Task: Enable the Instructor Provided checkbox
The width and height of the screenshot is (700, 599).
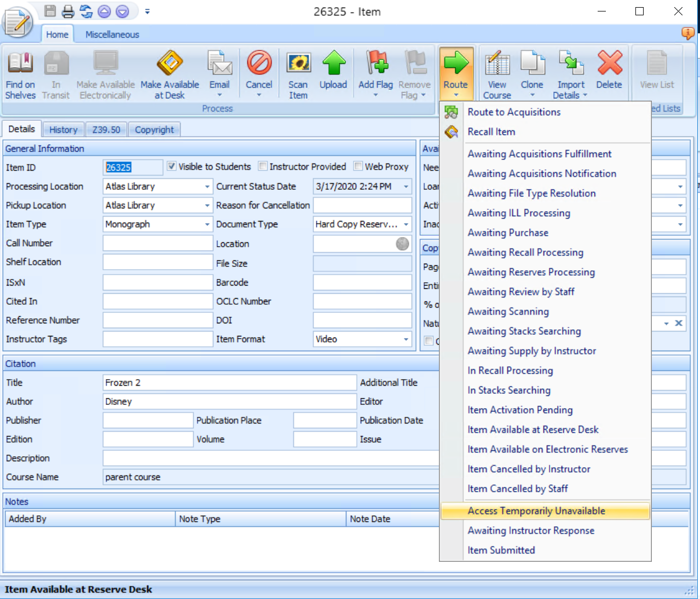Action: 263,166
